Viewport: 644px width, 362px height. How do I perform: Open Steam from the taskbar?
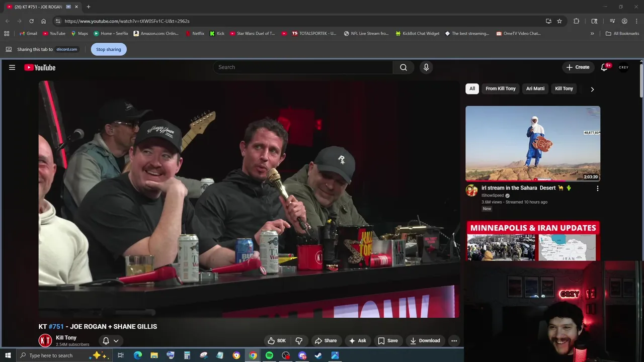[x=318, y=355]
